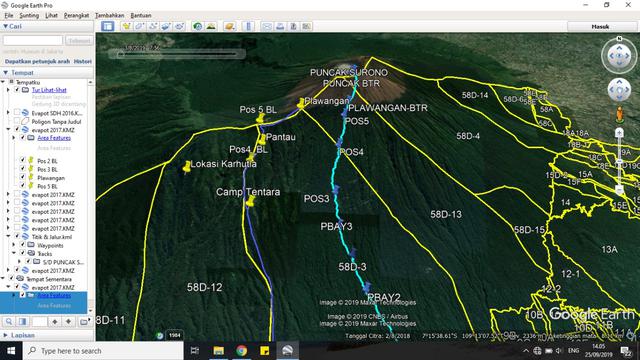Open the Tur Lihat-lihat link

point(49,90)
